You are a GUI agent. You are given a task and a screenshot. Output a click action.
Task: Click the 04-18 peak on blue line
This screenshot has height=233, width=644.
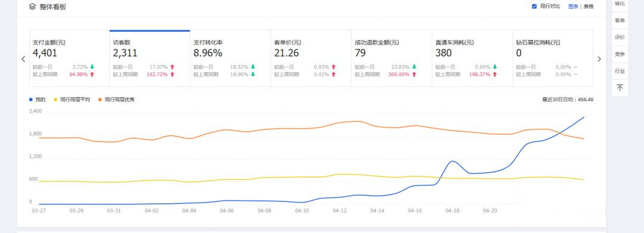click(452, 161)
